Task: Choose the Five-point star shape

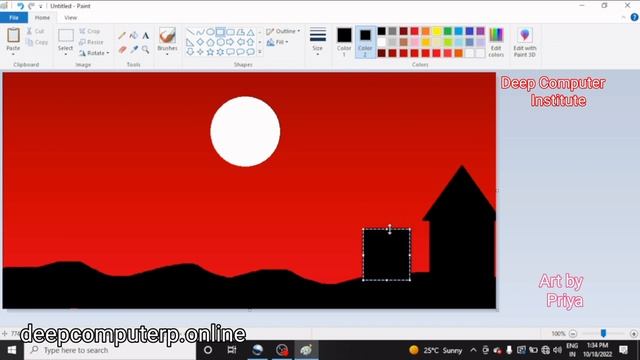Action: tap(210, 52)
